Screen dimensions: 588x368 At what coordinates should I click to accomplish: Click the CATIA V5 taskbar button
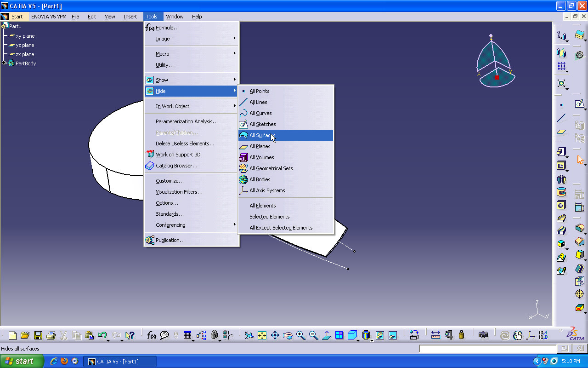pos(121,362)
